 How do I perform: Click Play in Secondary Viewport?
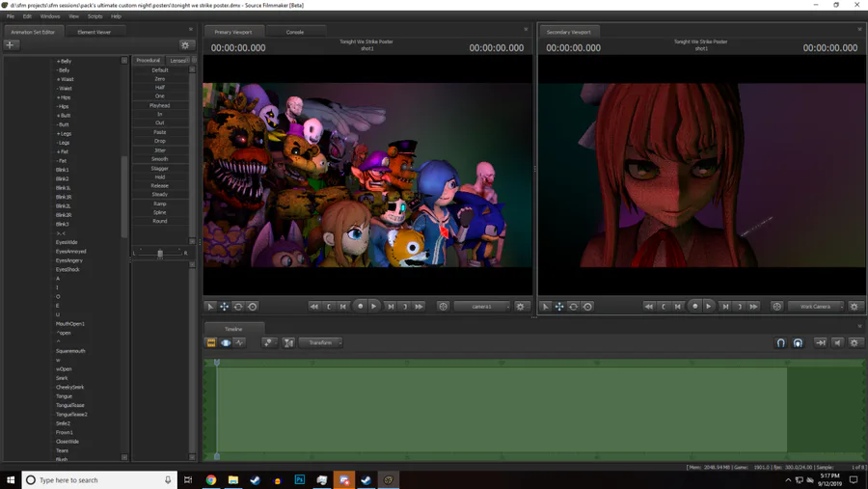coord(709,307)
